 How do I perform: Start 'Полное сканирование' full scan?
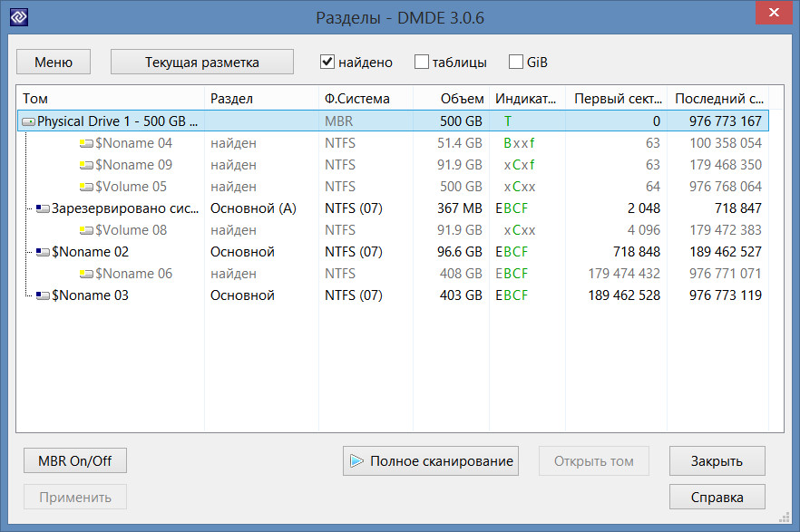click(x=430, y=460)
